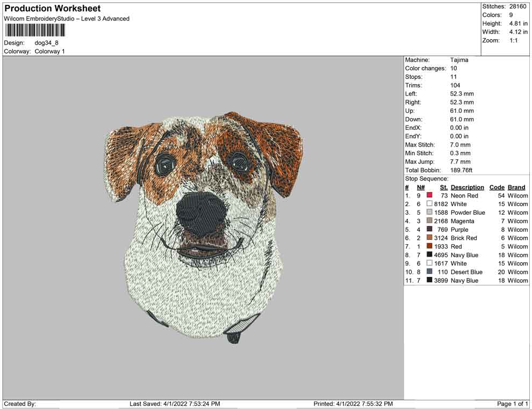Click the Zoom 1:1 value
This screenshot has height=409, width=532.
pos(513,41)
